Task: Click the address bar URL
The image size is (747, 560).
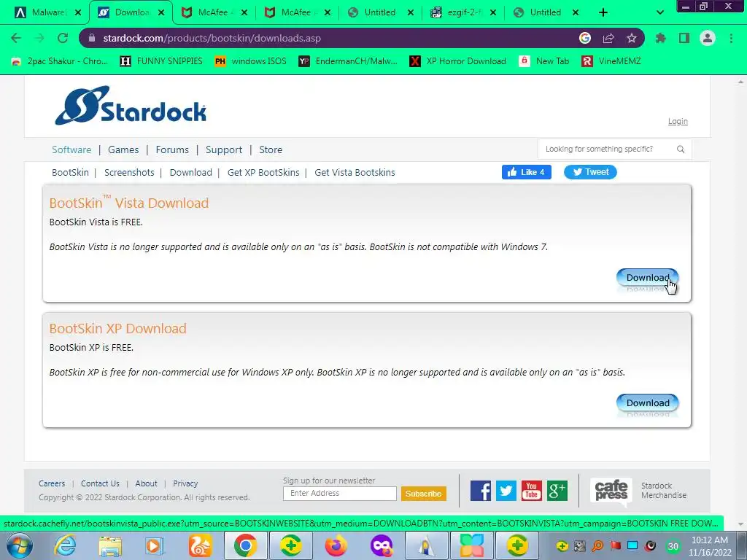Action: (212, 38)
